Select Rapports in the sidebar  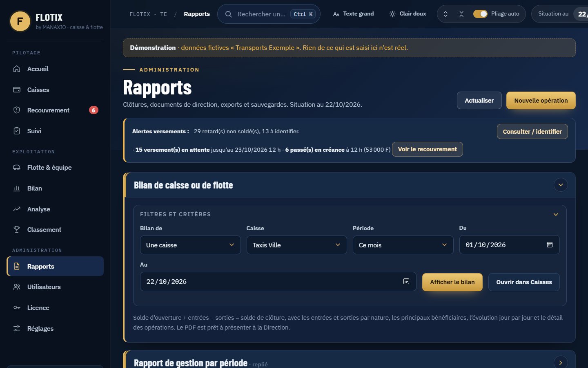pos(55,266)
